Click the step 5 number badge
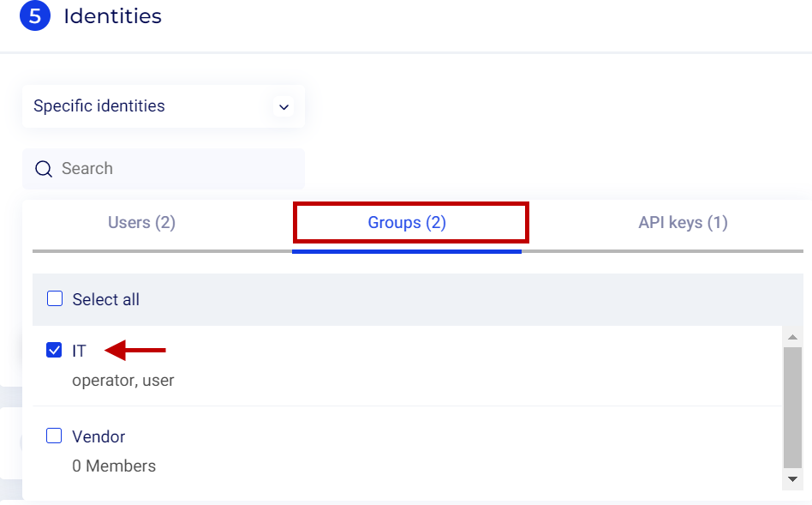Screen dimensions: 812x505 pos(35,16)
